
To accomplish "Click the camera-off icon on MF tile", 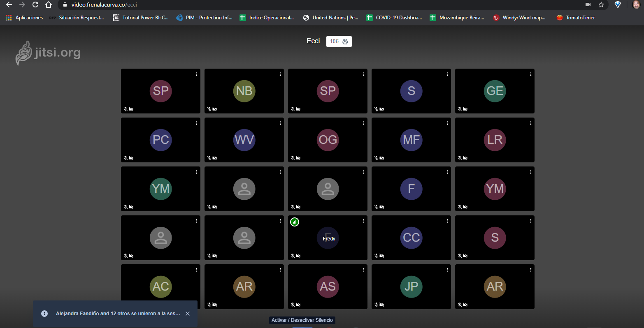I will [x=382, y=158].
